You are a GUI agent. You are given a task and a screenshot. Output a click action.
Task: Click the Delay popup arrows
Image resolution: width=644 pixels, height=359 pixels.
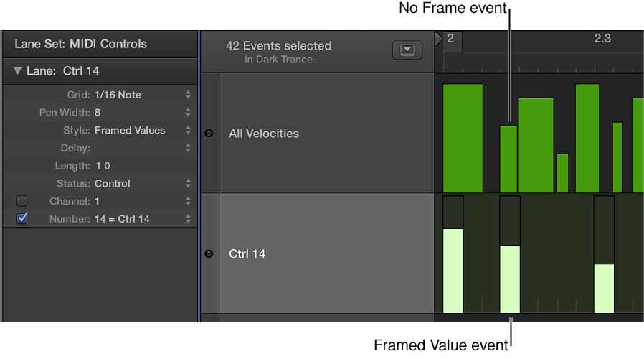(188, 148)
